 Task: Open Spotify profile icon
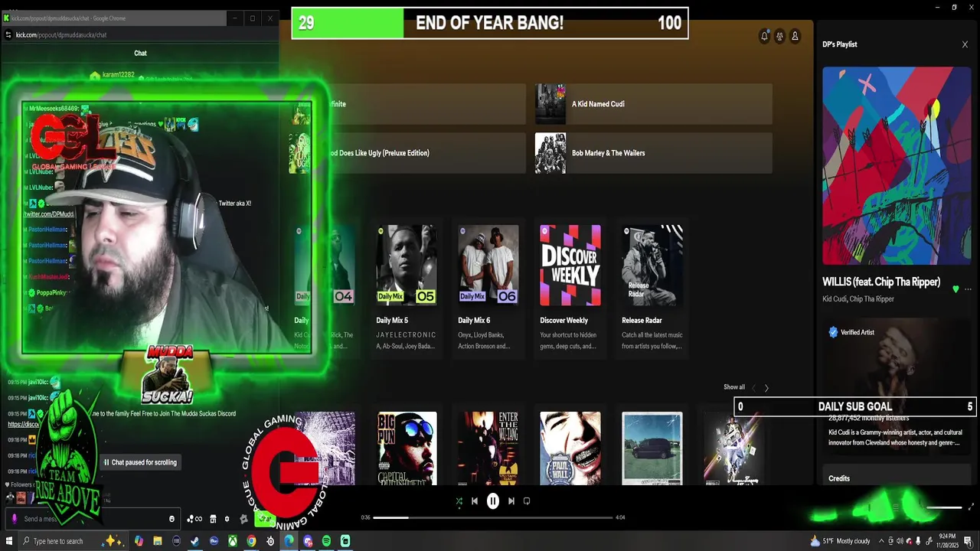pos(795,36)
